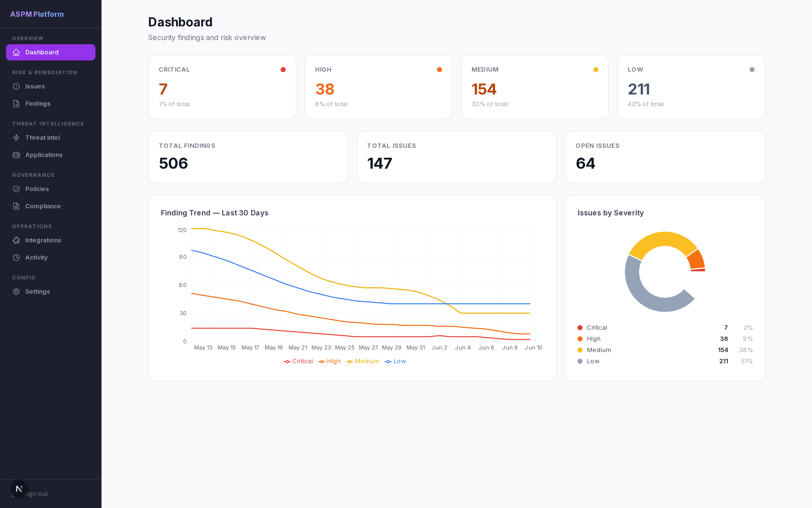Toggle Critical series in chart legend
This screenshot has height=508, width=812.
coord(298,361)
